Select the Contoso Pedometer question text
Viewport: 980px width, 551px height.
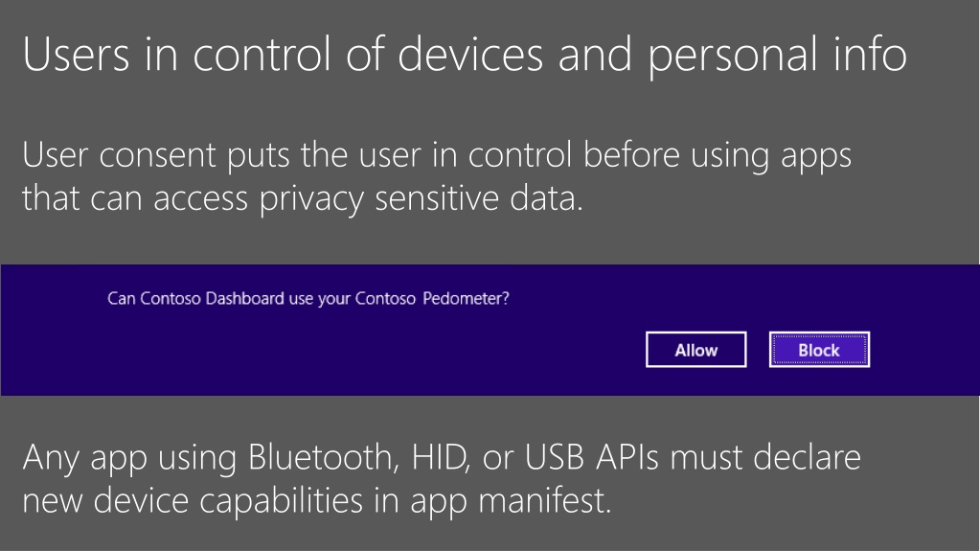tap(308, 299)
